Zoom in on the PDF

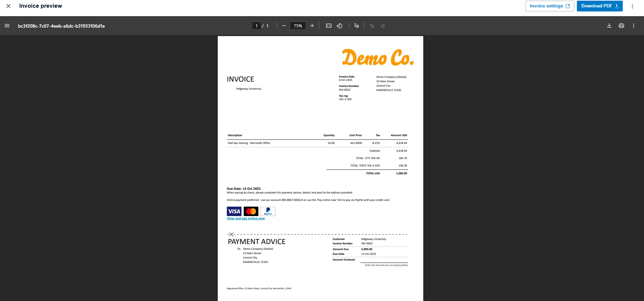[312, 26]
